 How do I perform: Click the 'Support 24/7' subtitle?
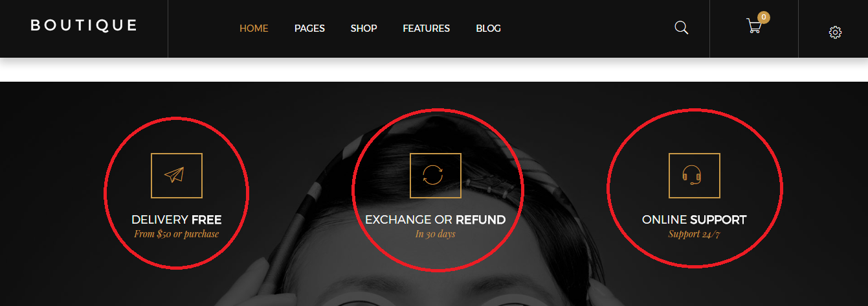click(x=695, y=234)
